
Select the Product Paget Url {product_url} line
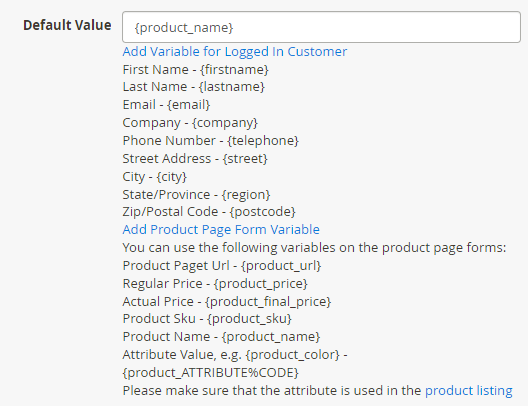coord(222,266)
